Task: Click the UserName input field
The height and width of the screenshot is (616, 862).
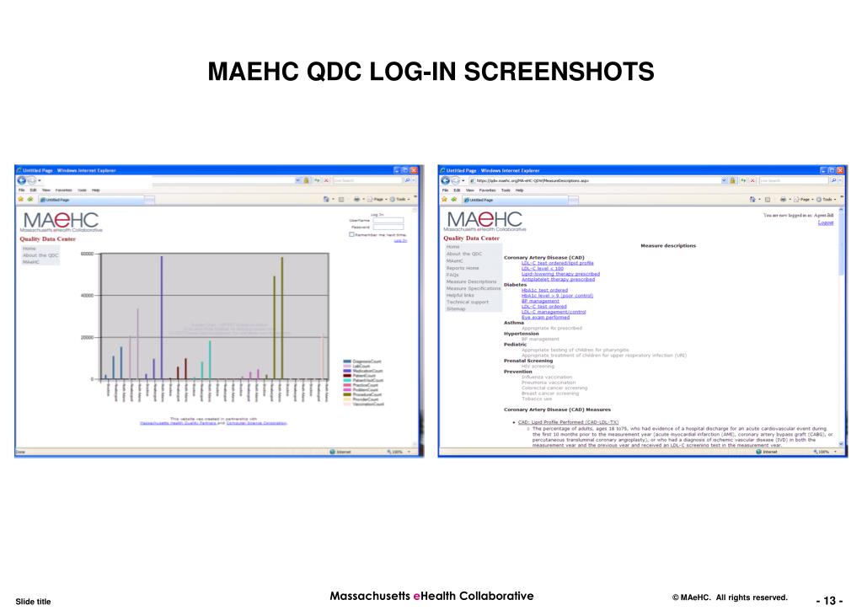Action: point(388,220)
